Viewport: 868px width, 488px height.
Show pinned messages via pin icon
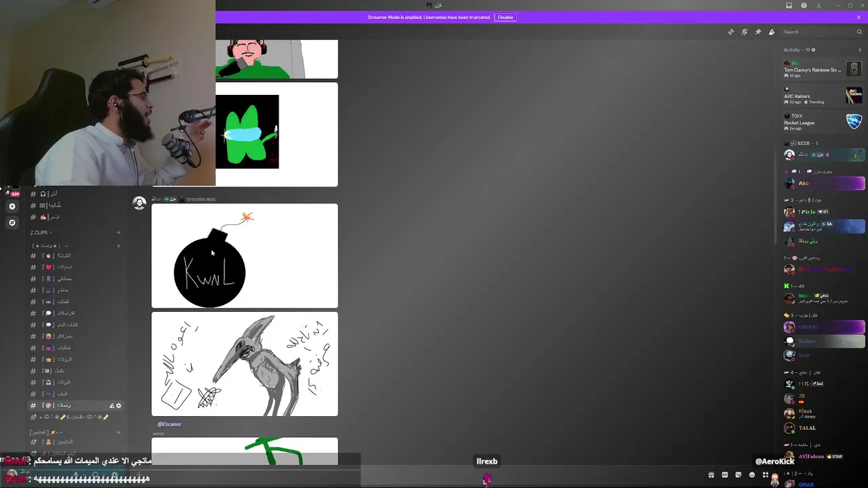[x=758, y=32]
